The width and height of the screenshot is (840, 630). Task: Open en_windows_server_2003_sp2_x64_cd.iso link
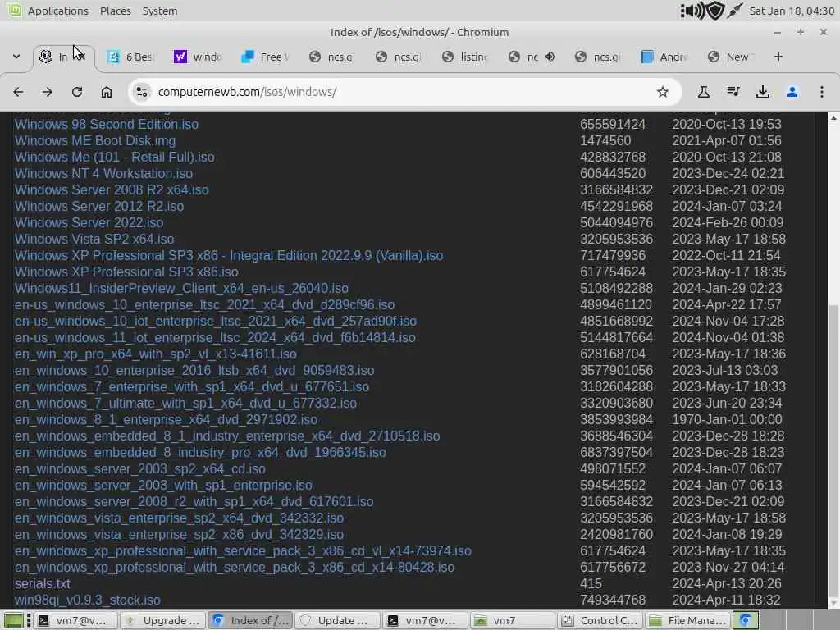139,468
